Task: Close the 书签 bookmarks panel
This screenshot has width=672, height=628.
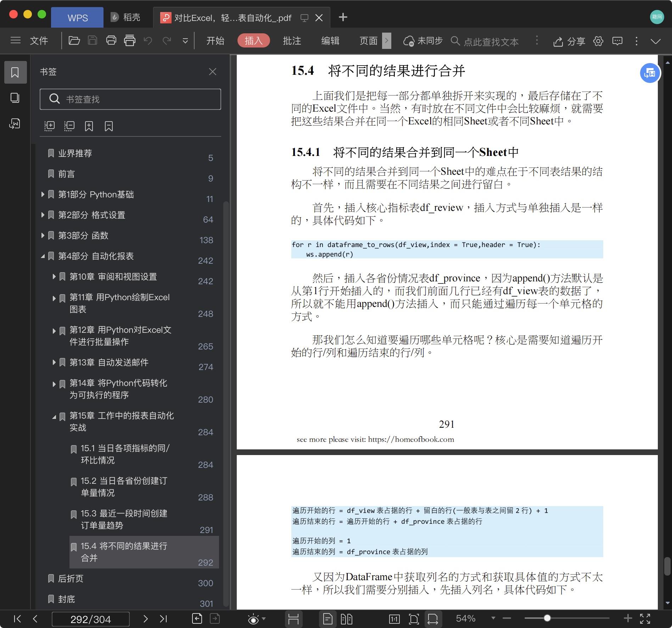Action: click(213, 72)
